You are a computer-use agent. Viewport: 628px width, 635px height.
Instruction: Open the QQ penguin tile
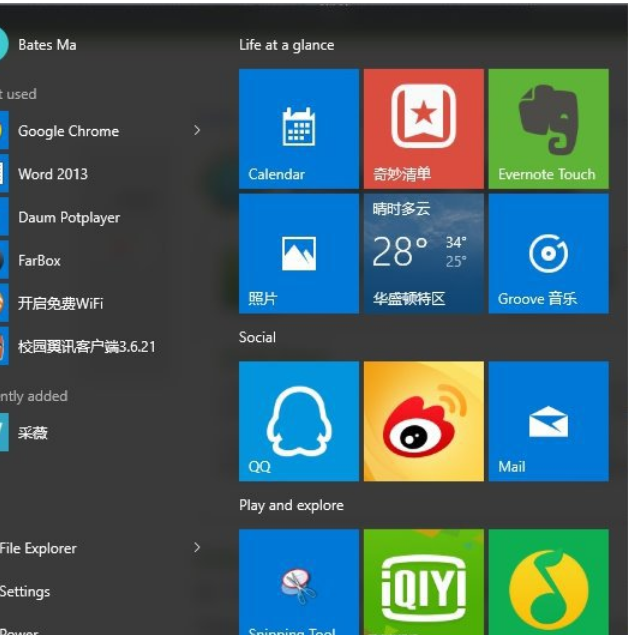299,421
